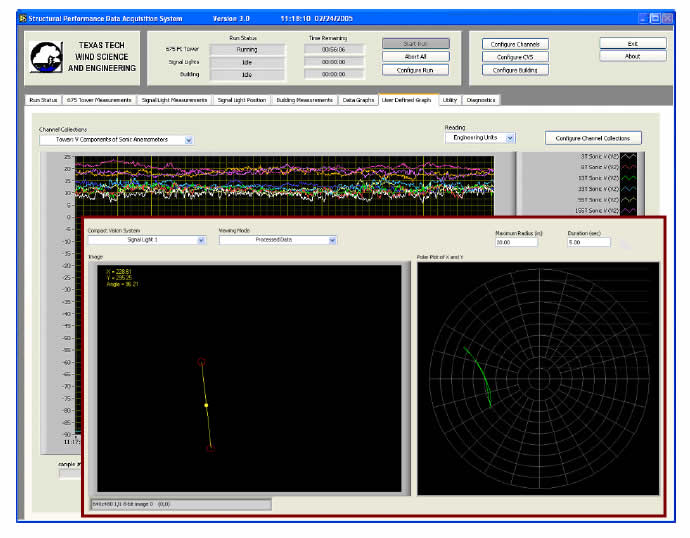Click the Maximum Radius input field
Screen dimensions: 690x538
click(x=516, y=242)
